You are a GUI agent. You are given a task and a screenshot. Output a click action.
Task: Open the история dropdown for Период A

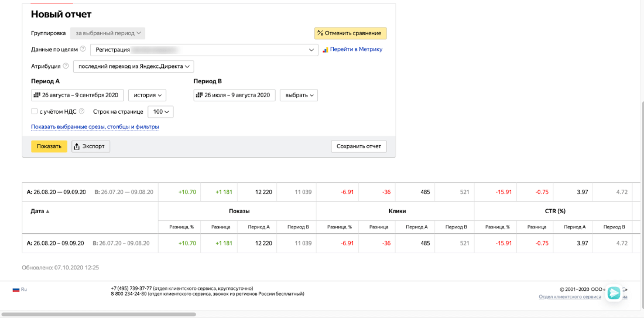[147, 95]
